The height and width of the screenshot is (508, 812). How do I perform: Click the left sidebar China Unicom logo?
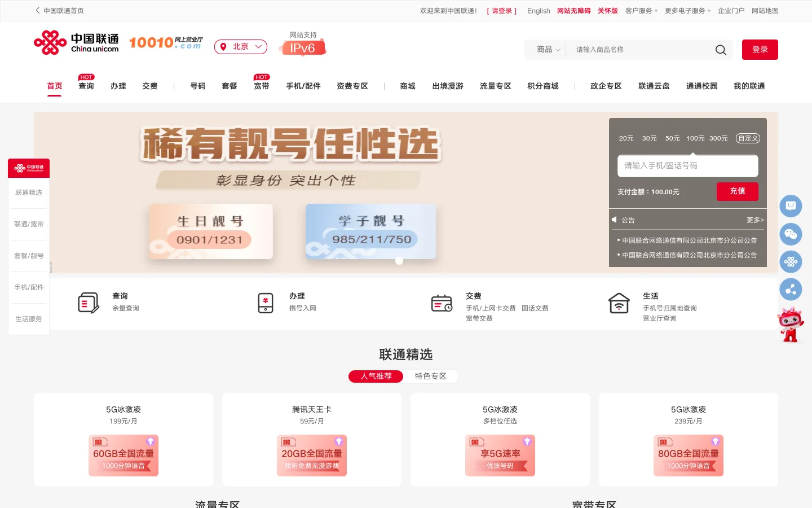coord(29,168)
